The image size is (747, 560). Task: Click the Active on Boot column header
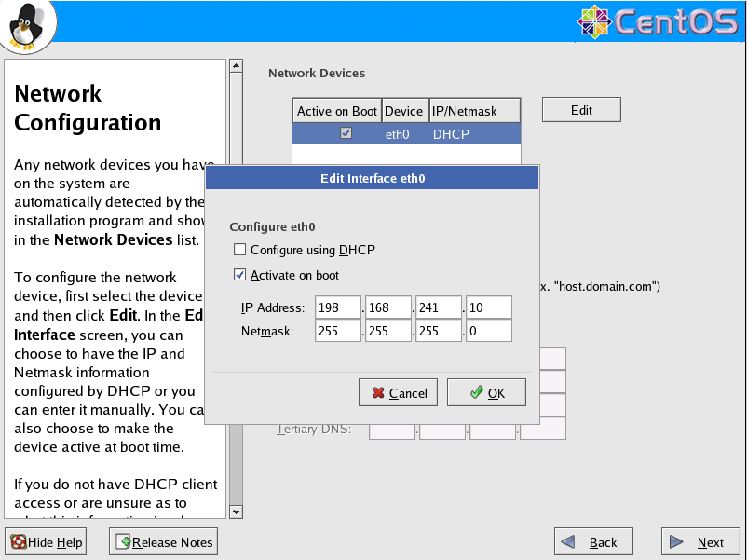[336, 111]
